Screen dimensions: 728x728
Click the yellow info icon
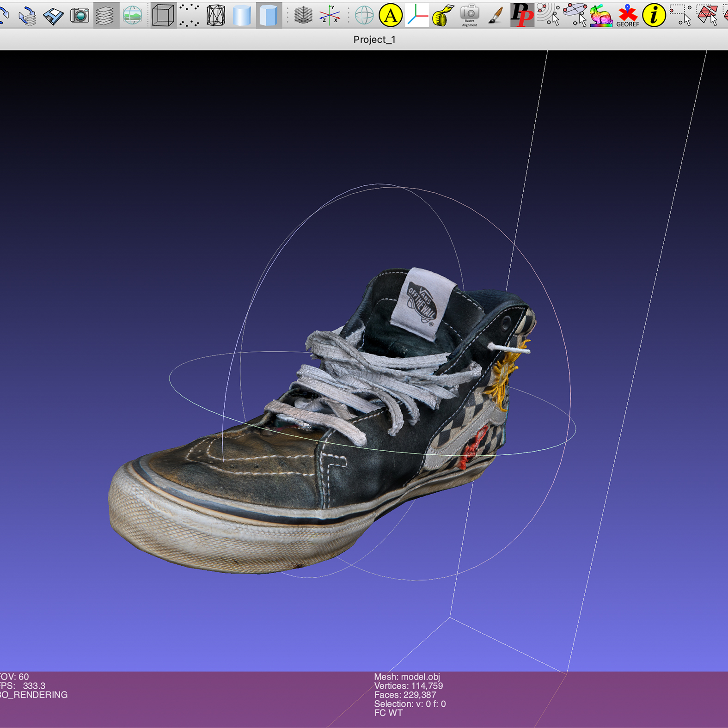tap(654, 15)
